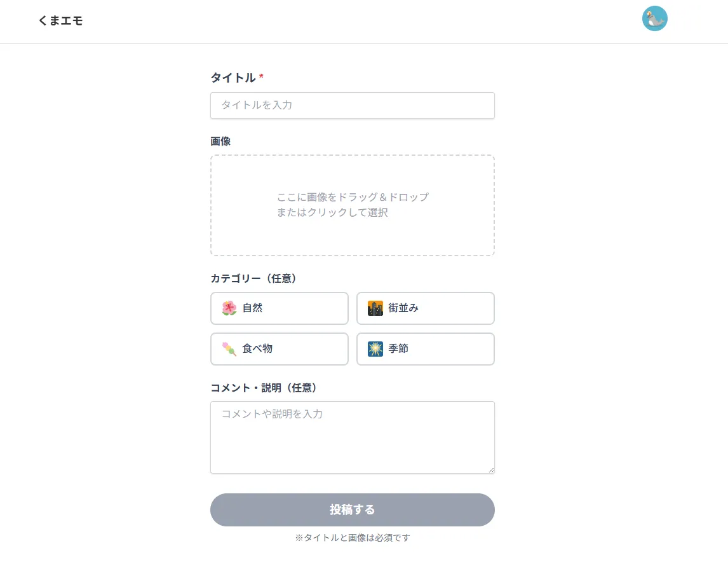Click the コメント・説明（任意）heading
Screen dimensions: 728x569
pyautogui.click(x=264, y=388)
